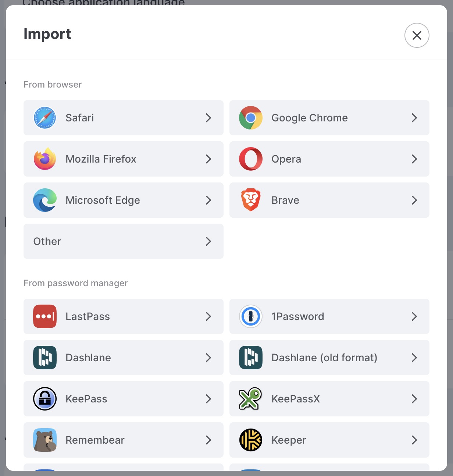Choose Other browser option

[124, 241]
